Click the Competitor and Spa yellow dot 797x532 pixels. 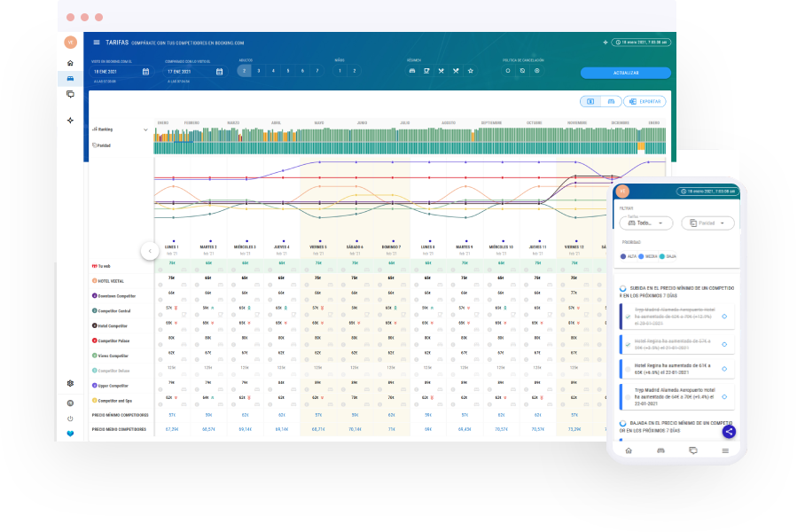click(95, 401)
